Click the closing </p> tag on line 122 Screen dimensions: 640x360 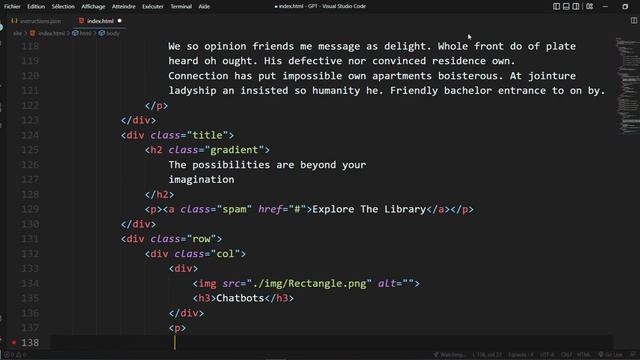(x=156, y=106)
